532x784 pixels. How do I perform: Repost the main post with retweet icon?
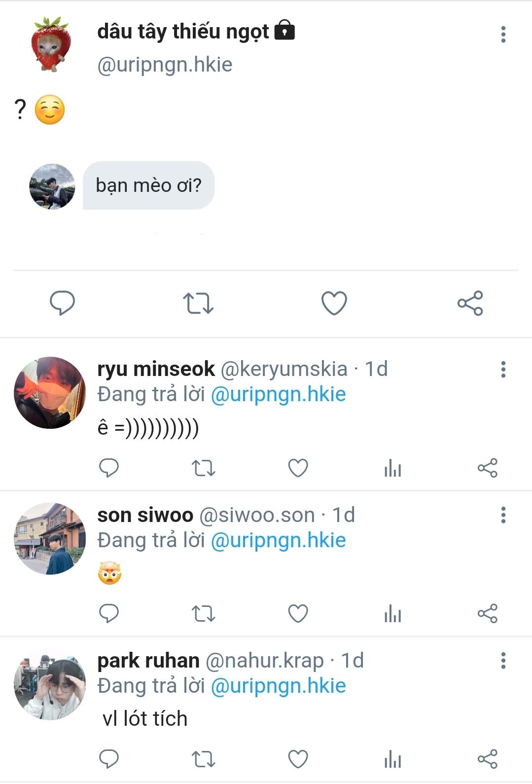(198, 303)
